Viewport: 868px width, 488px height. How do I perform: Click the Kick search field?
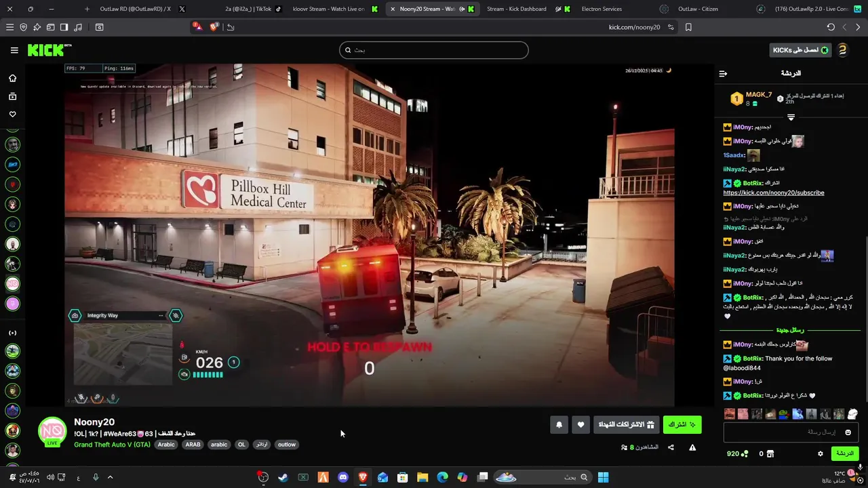click(434, 50)
